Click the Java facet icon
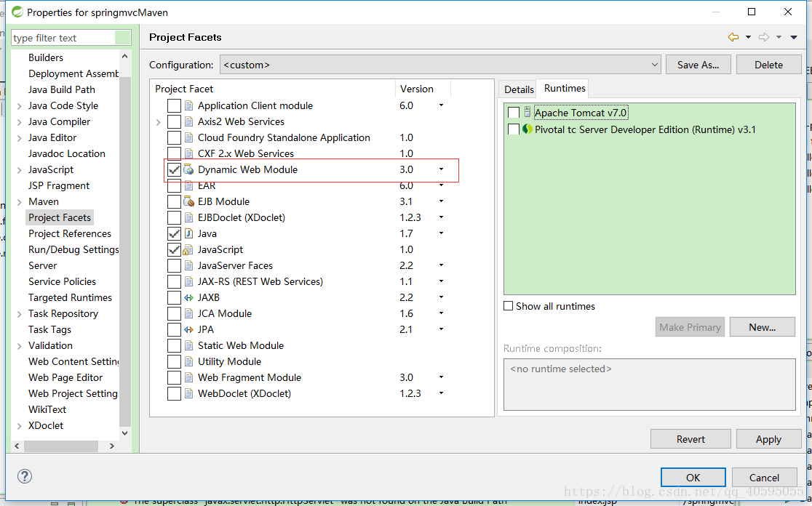The image size is (812, 506). 188,234
